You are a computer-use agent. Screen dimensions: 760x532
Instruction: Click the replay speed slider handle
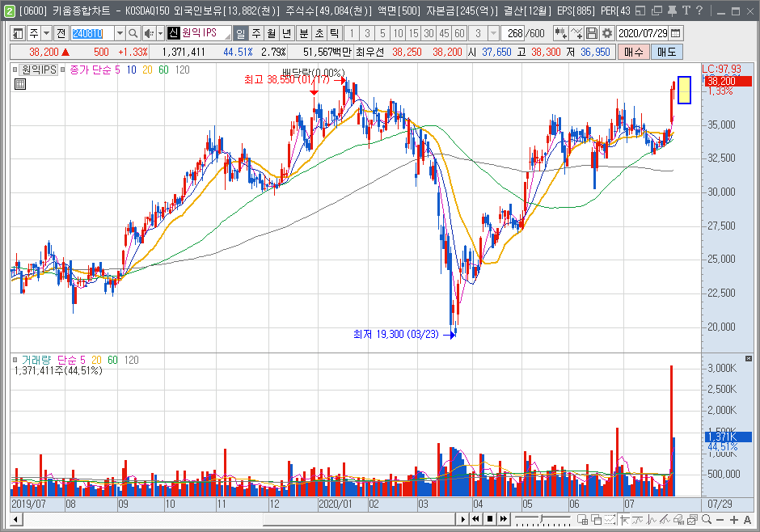click(542, 518)
